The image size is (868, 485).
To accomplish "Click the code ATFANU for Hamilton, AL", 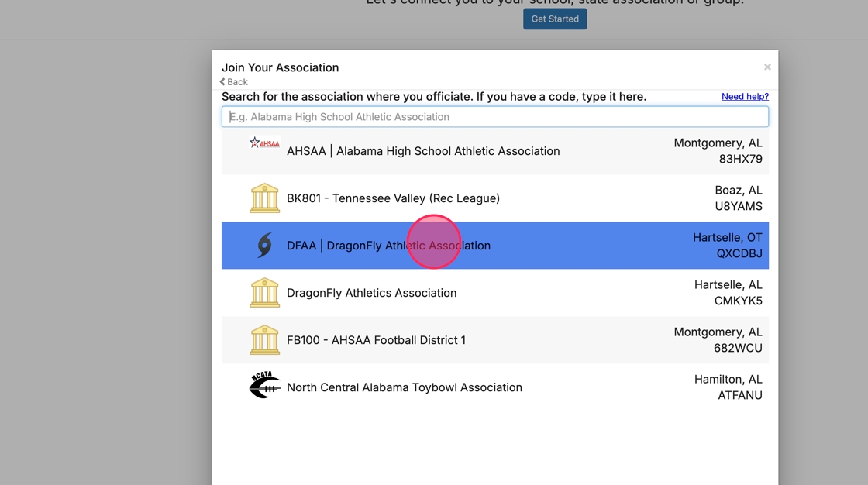I will [x=740, y=396].
